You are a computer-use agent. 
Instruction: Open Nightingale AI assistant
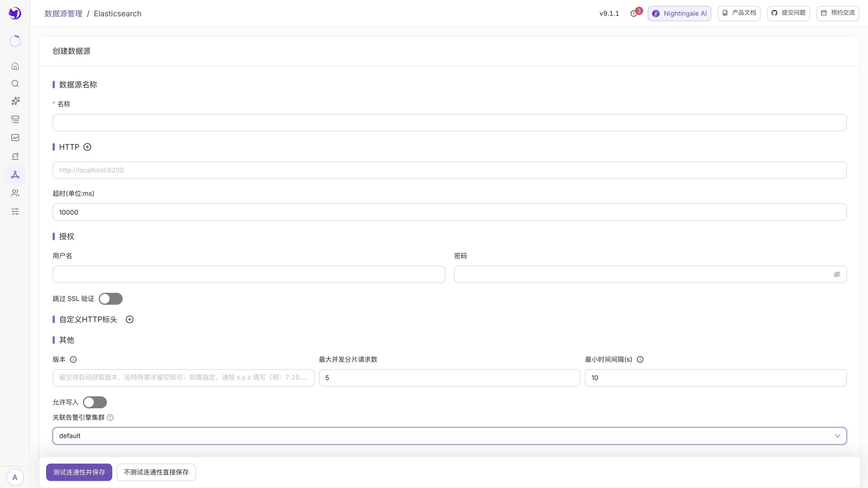coord(679,14)
